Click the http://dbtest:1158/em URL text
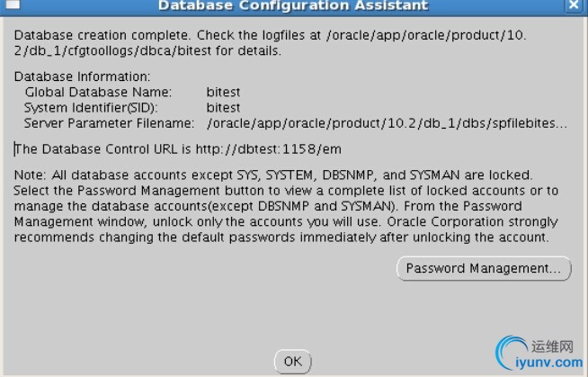 click(269, 149)
